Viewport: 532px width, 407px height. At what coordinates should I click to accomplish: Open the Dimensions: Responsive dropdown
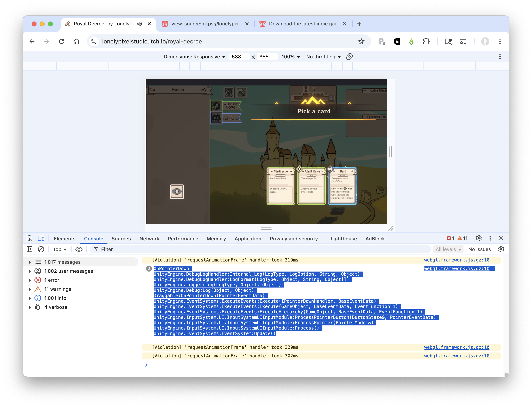pos(194,57)
